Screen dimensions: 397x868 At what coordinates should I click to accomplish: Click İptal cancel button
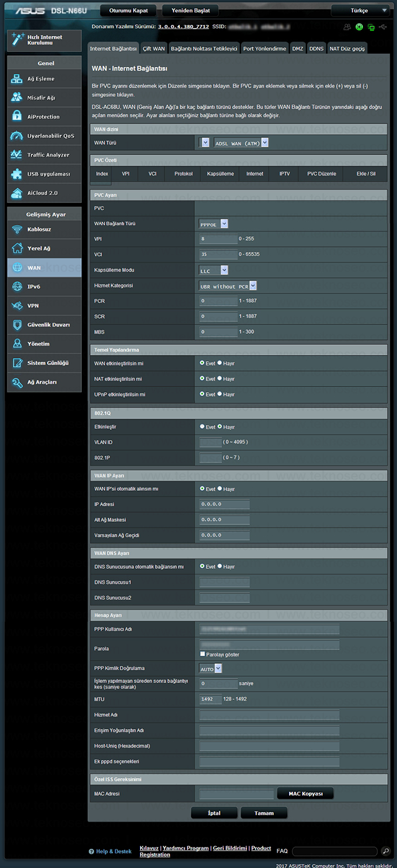pyautogui.click(x=214, y=813)
